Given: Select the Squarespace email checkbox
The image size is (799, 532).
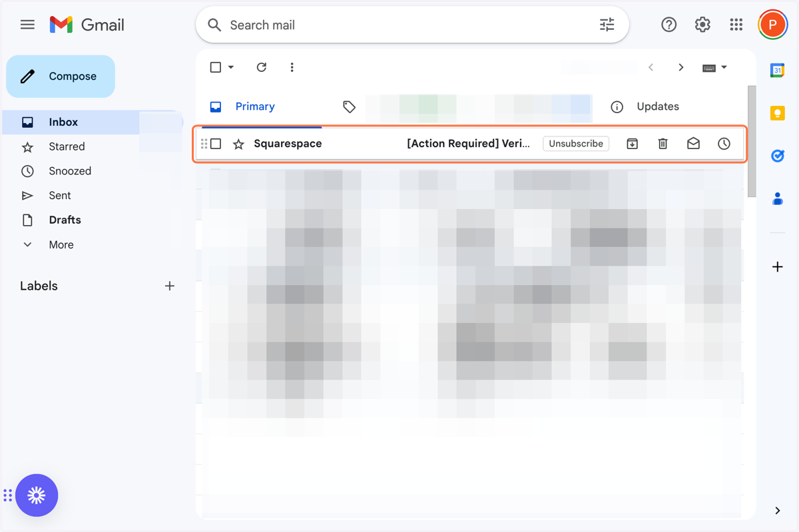Looking at the screenshot, I should pyautogui.click(x=216, y=144).
